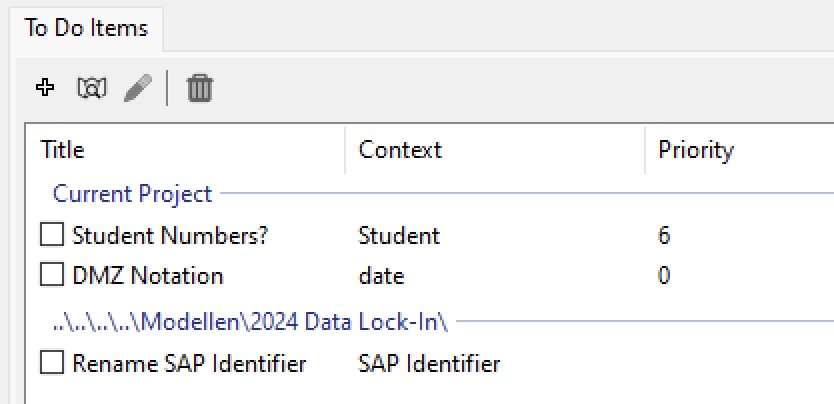Switch to the To Do Items tab

(86, 28)
